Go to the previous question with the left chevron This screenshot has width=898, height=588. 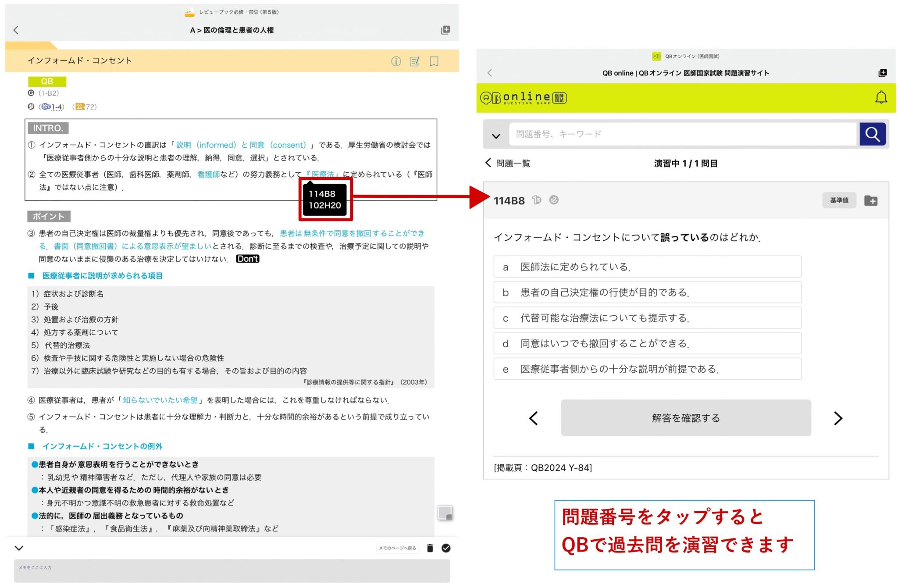(x=534, y=418)
